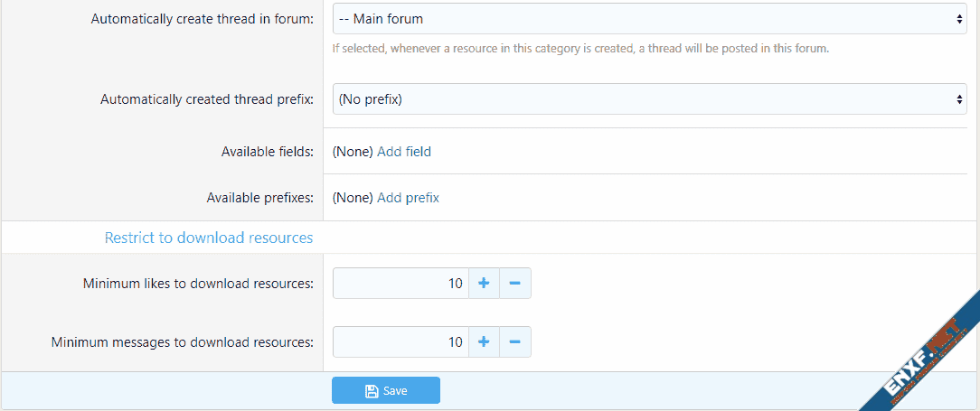Viewport: 980px width, 411px height.
Task: Click the "Minimum messages to download resources" label
Action: (183, 342)
